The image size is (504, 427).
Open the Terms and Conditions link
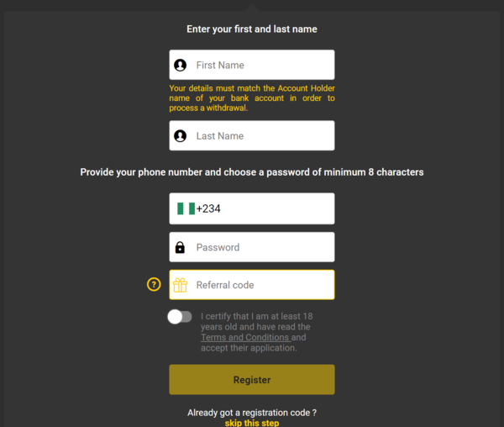(x=246, y=337)
